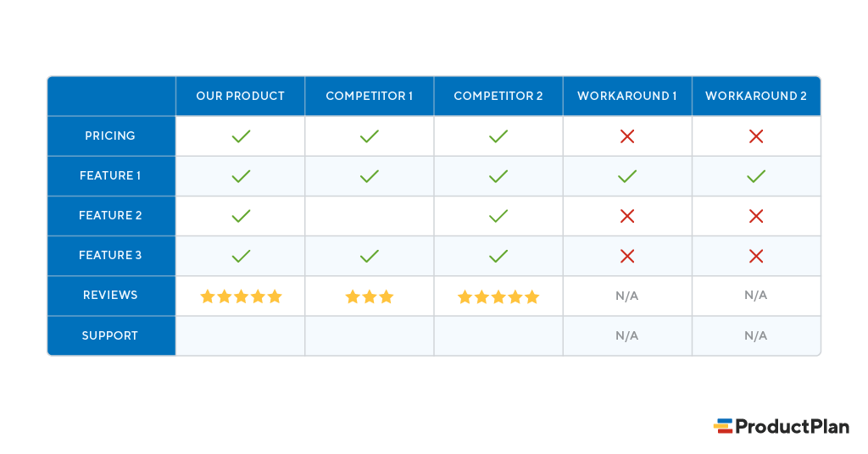Click the empty Our Product Support cell

click(x=241, y=335)
